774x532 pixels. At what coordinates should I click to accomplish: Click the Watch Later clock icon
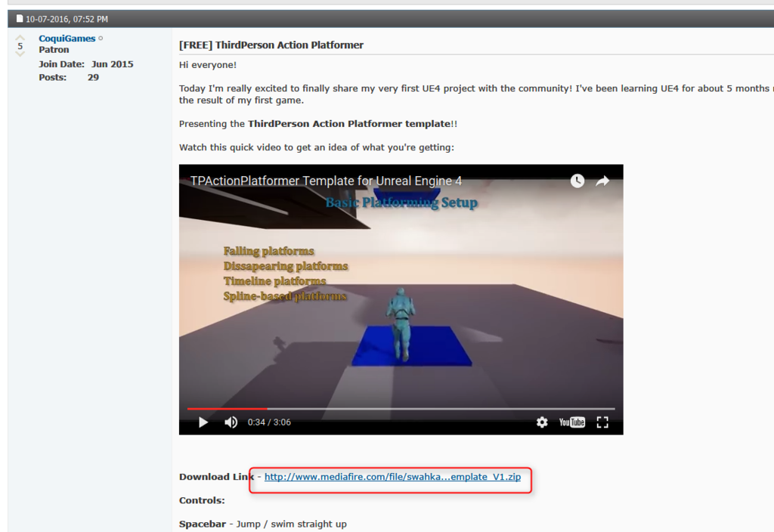(577, 181)
